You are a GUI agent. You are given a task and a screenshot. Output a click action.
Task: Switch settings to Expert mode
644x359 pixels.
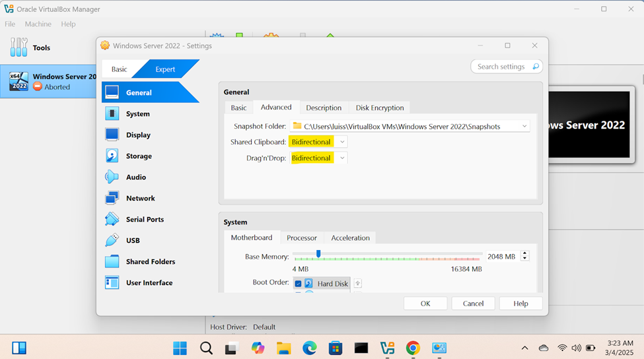tap(165, 69)
